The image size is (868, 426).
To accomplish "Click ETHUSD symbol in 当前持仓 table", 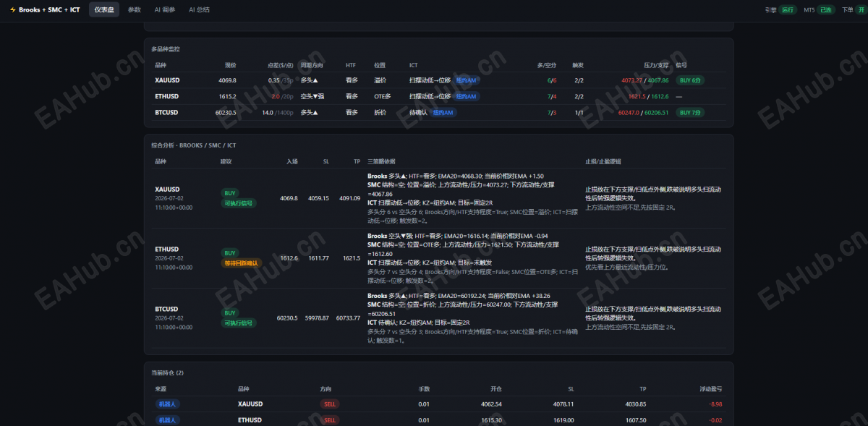I will point(250,420).
